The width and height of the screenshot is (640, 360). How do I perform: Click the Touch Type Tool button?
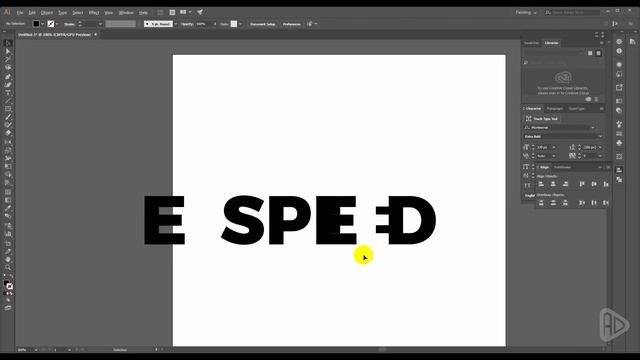pyautogui.click(x=542, y=119)
